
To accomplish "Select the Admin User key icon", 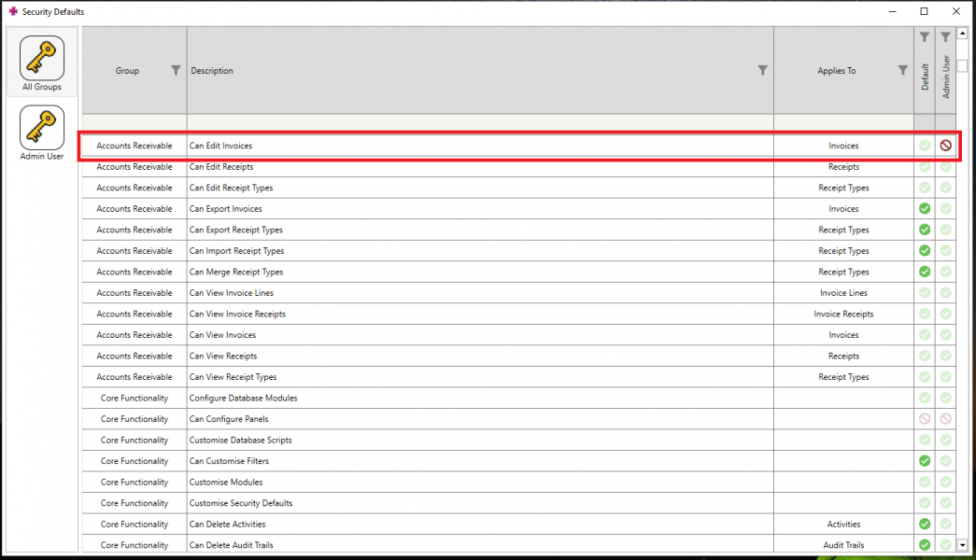I will (x=42, y=128).
